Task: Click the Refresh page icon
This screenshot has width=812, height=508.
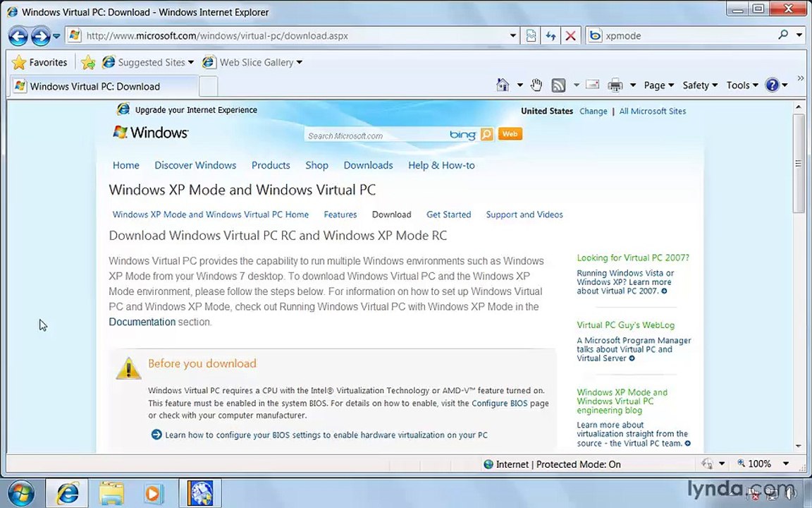Action: (x=550, y=36)
